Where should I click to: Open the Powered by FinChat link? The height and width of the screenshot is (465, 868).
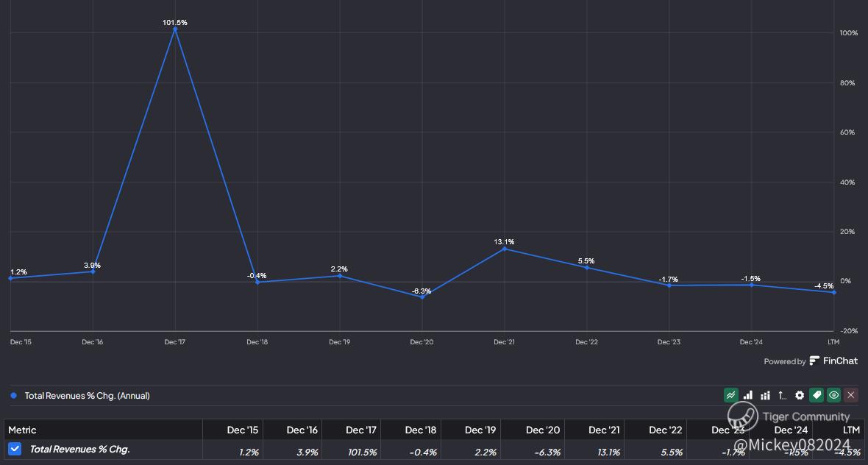811,361
